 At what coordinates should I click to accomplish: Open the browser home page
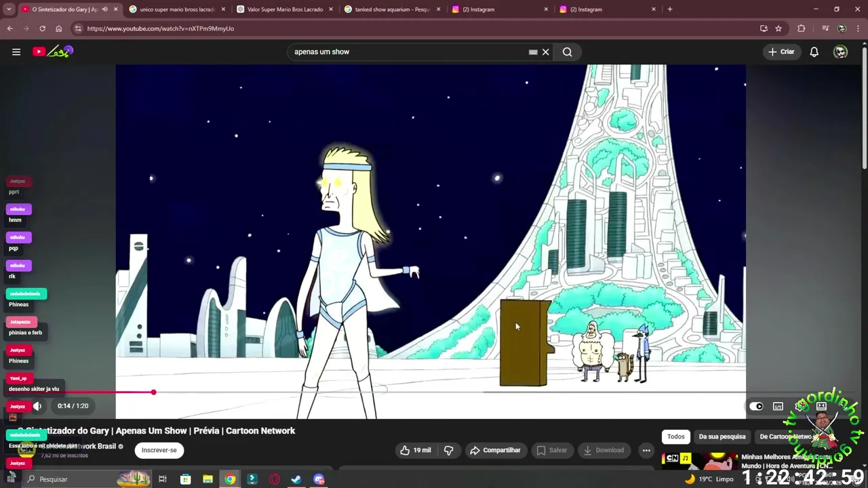pos(58,28)
